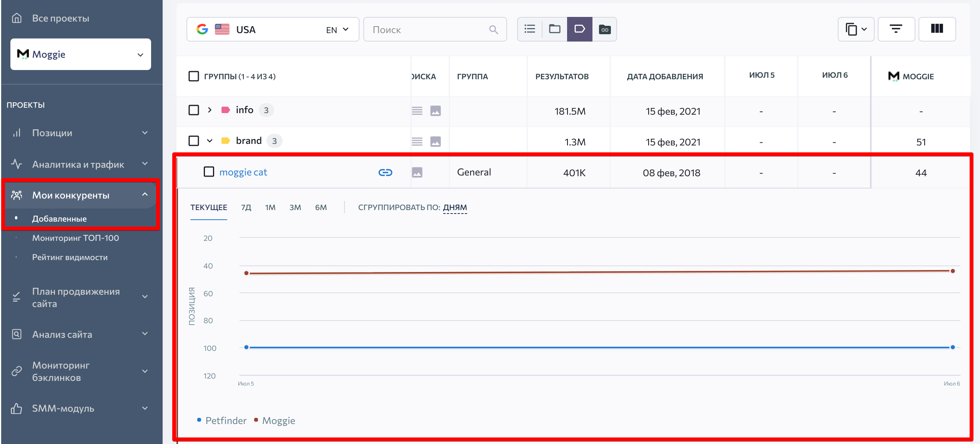This screenshot has width=980, height=444.
Task: Collapse the Мои конкуренты section
Action: (145, 195)
